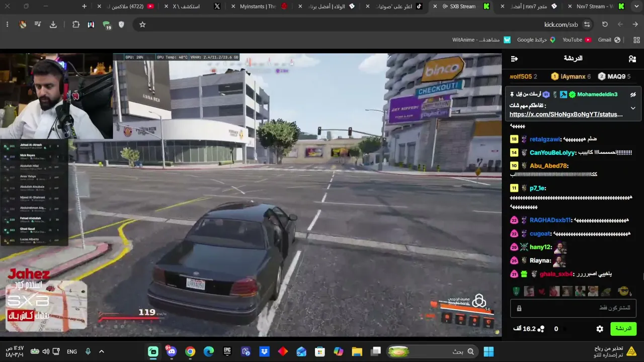This screenshot has width=644, height=362.
Task: Switch to the Myinstants tab
Action: tap(258, 7)
